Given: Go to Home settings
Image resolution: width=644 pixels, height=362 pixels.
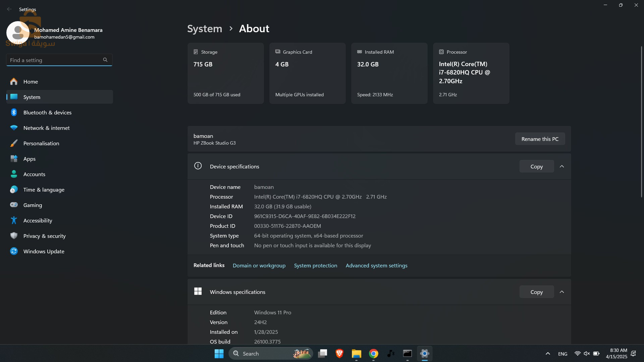Looking at the screenshot, I should 60,82.
